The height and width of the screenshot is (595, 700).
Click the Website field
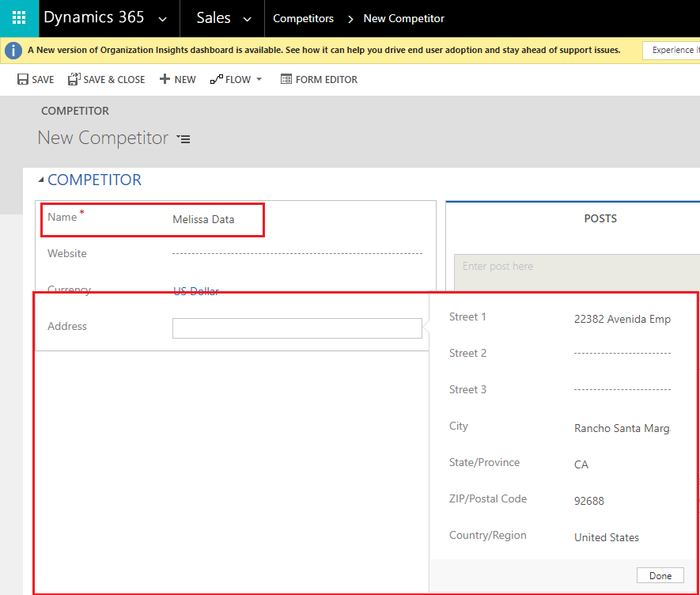tap(297, 253)
